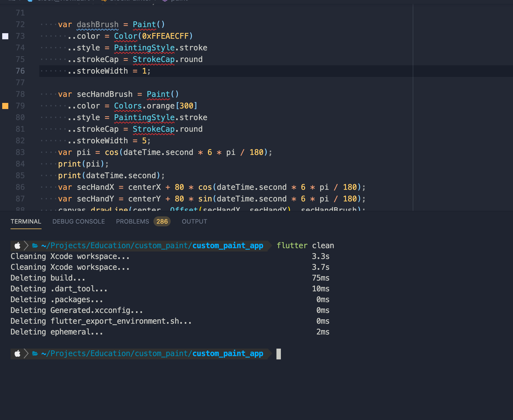The image size is (513, 420).
Task: Click the blue clock_viewidget file icon in breadcrumb
Action: point(30,1)
